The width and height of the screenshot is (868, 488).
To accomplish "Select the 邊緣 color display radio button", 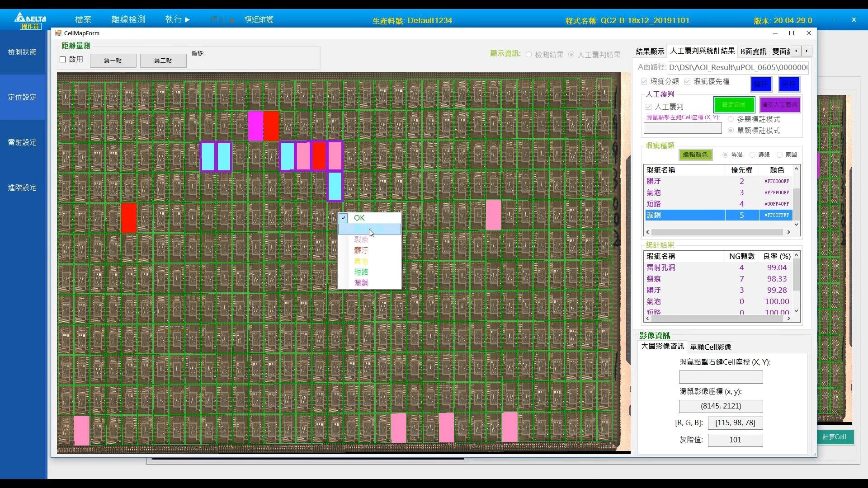I will [753, 155].
